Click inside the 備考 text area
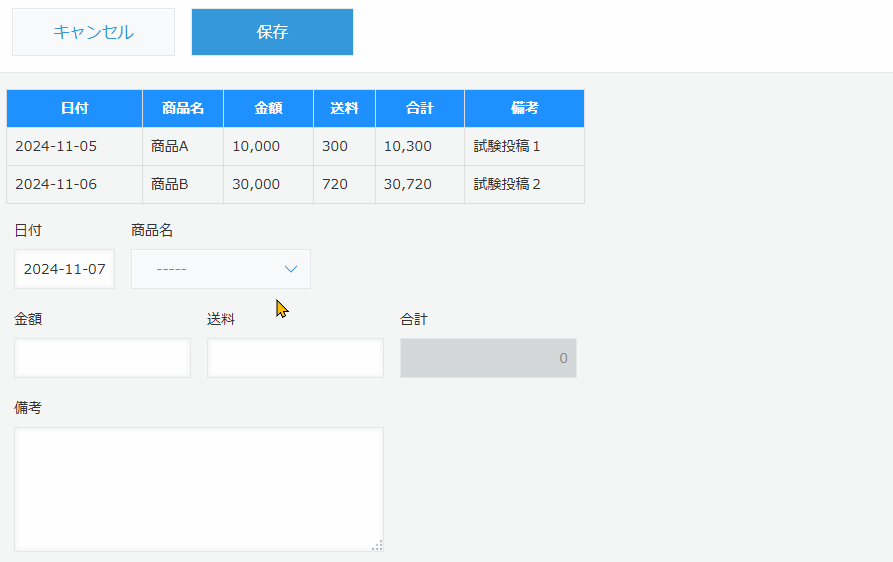 click(198, 489)
